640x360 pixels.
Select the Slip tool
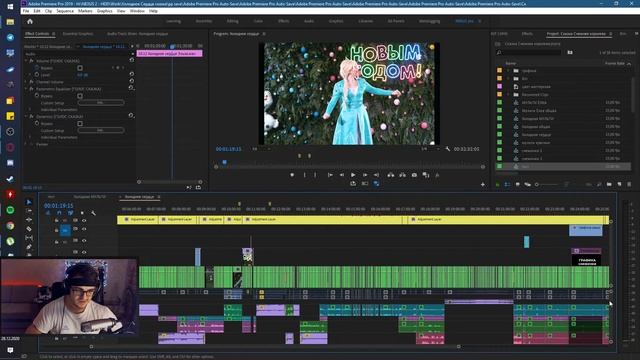tap(29, 238)
